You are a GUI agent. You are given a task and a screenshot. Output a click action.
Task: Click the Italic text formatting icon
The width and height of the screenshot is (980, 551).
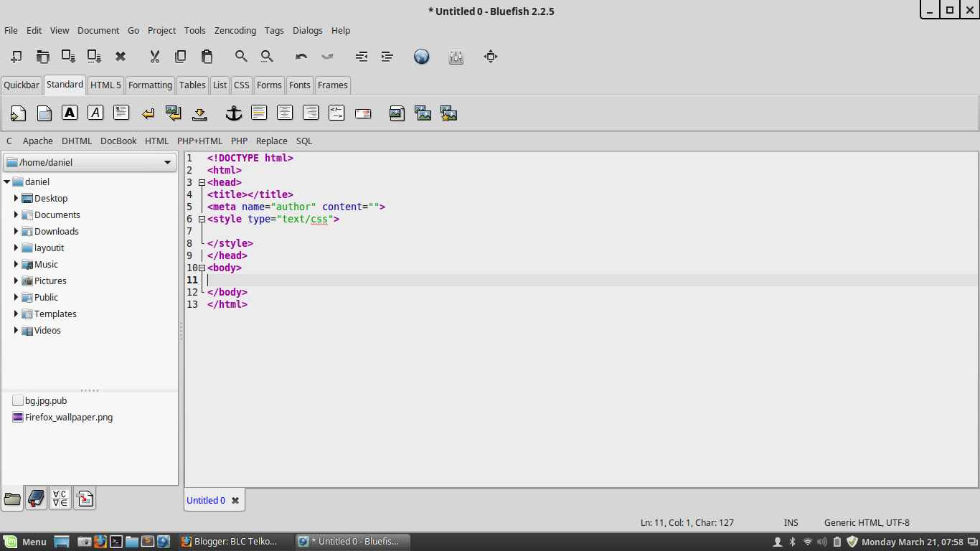click(x=95, y=113)
